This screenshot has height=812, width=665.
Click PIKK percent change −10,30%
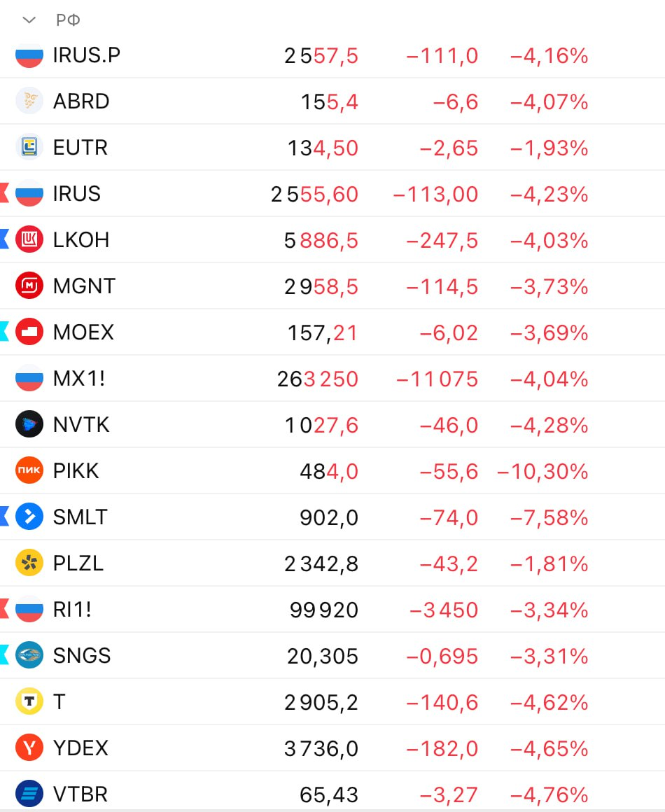tap(542, 472)
